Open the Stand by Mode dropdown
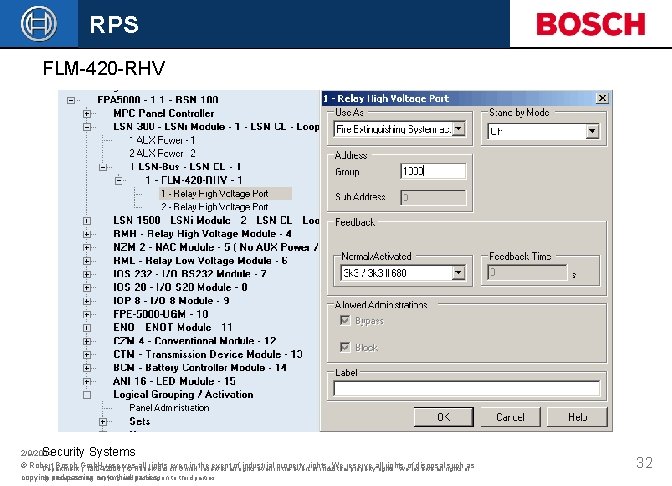Viewport: 672px width, 486px height. 592,131
